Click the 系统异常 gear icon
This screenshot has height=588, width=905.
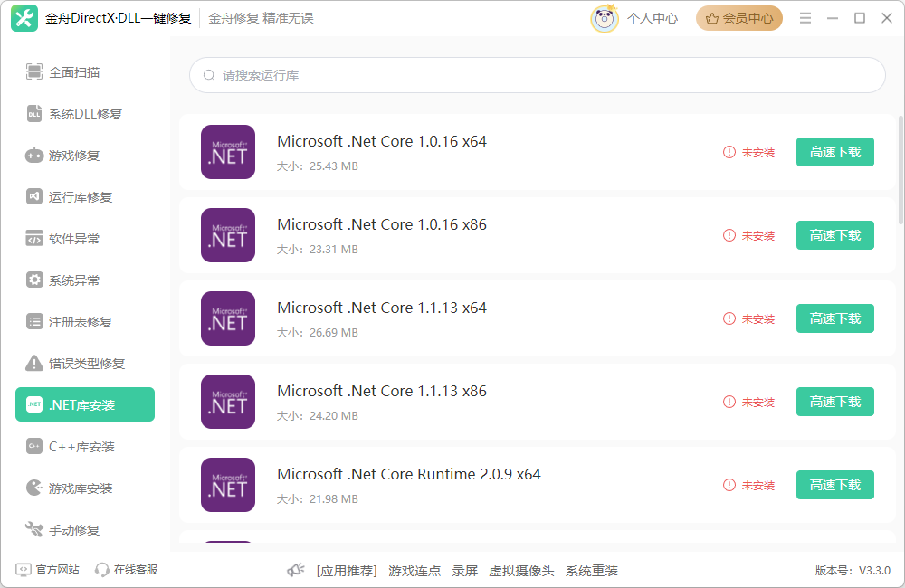(34, 280)
